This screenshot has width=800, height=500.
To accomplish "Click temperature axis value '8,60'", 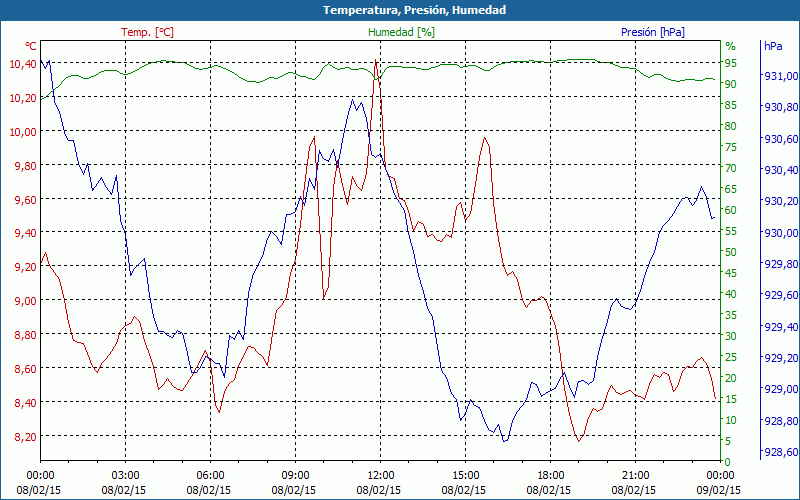I will (x=25, y=368).
